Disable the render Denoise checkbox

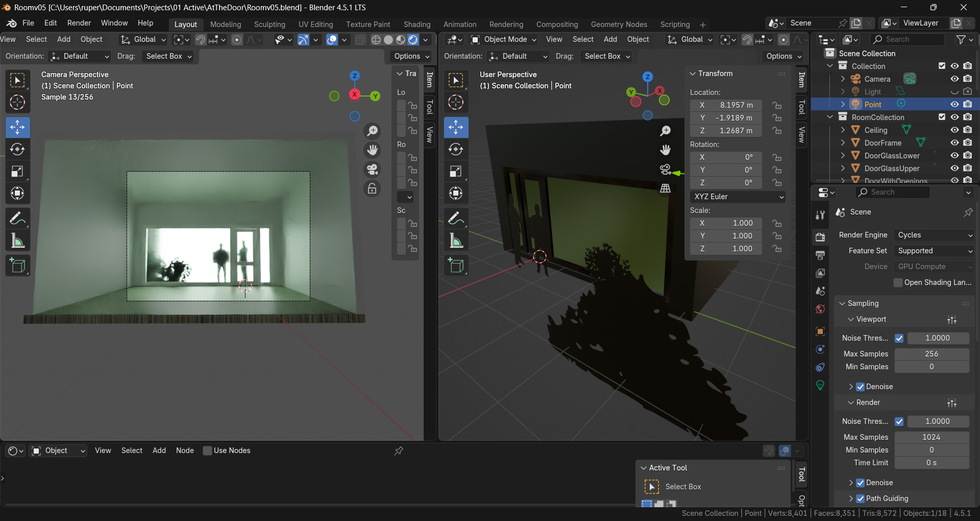pos(861,482)
